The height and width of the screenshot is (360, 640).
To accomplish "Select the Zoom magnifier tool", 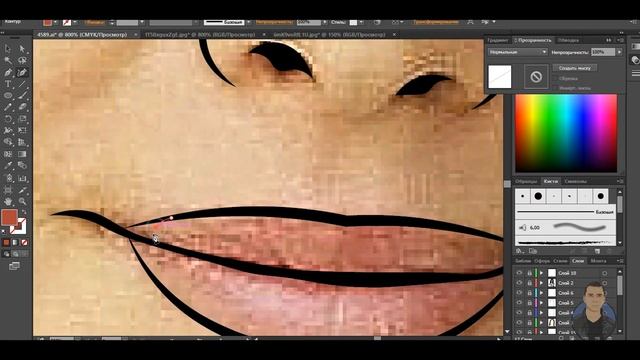I will 22,201.
